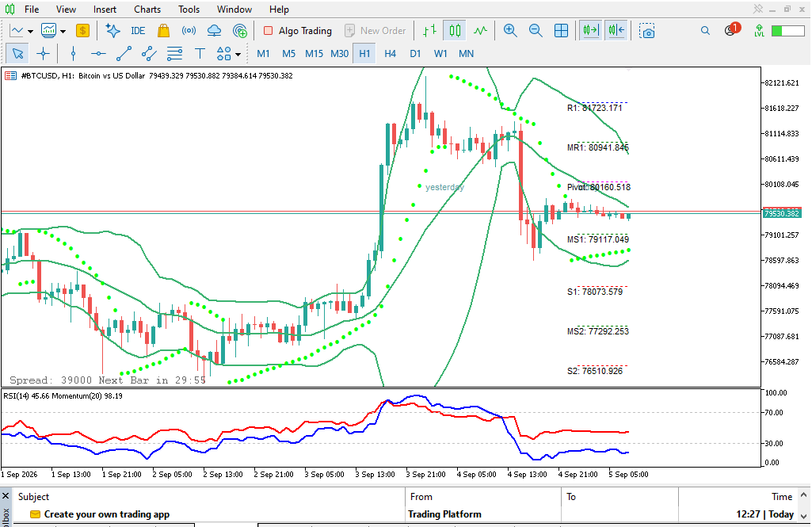Switch to W1 timeframe

440,53
